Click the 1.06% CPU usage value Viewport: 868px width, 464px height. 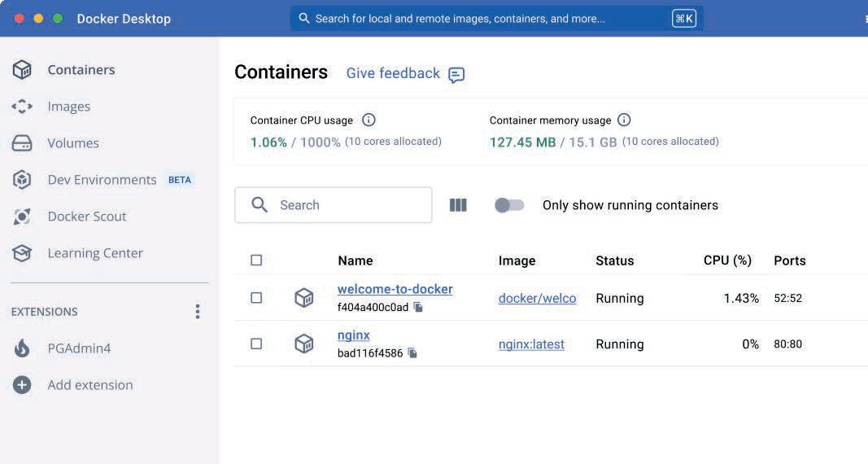pyautogui.click(x=268, y=142)
